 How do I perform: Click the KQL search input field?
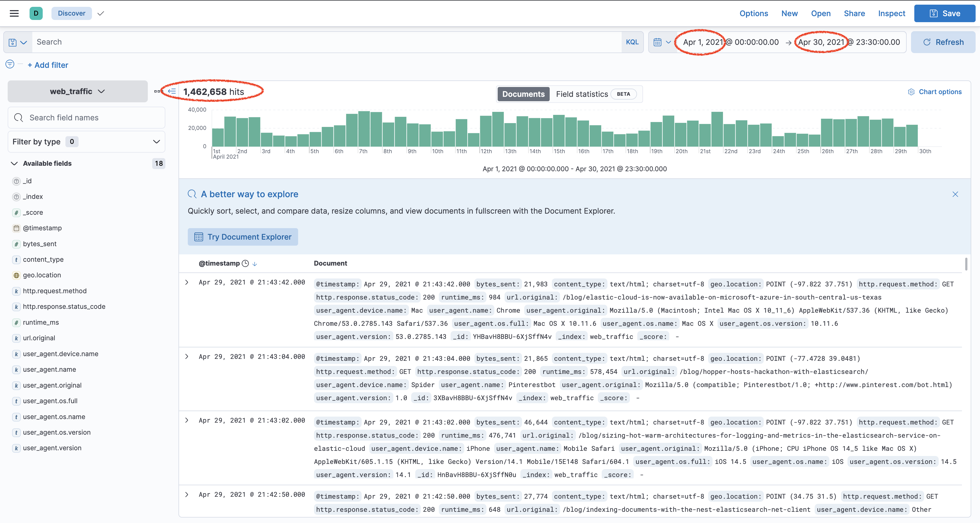pyautogui.click(x=327, y=42)
